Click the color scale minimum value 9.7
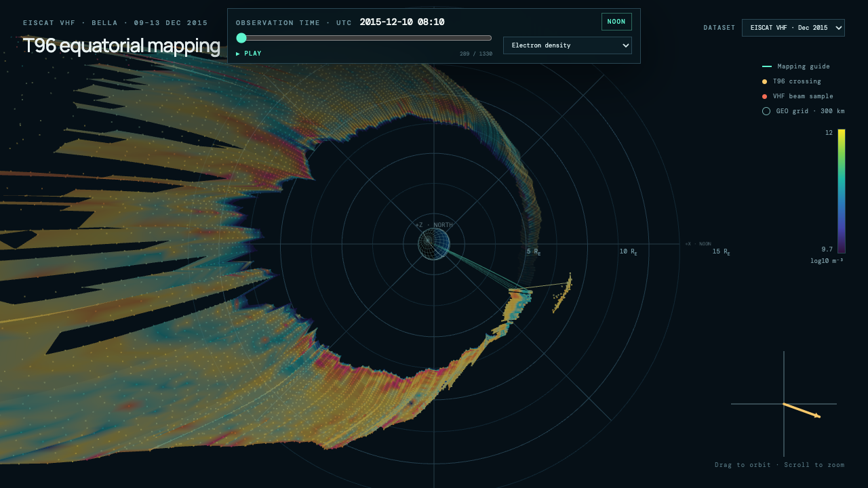Image resolution: width=868 pixels, height=488 pixels. (827, 249)
